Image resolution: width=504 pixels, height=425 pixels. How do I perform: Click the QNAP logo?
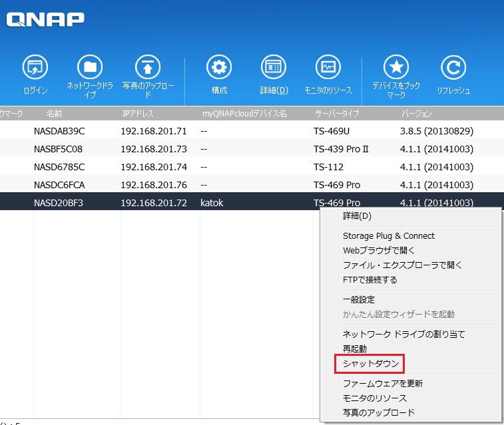click(45, 19)
